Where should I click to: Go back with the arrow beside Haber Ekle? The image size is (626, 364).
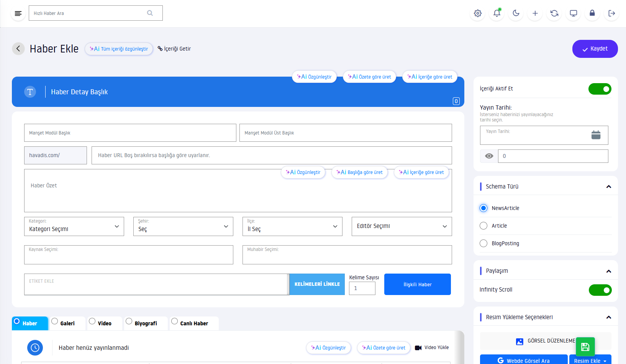point(18,49)
